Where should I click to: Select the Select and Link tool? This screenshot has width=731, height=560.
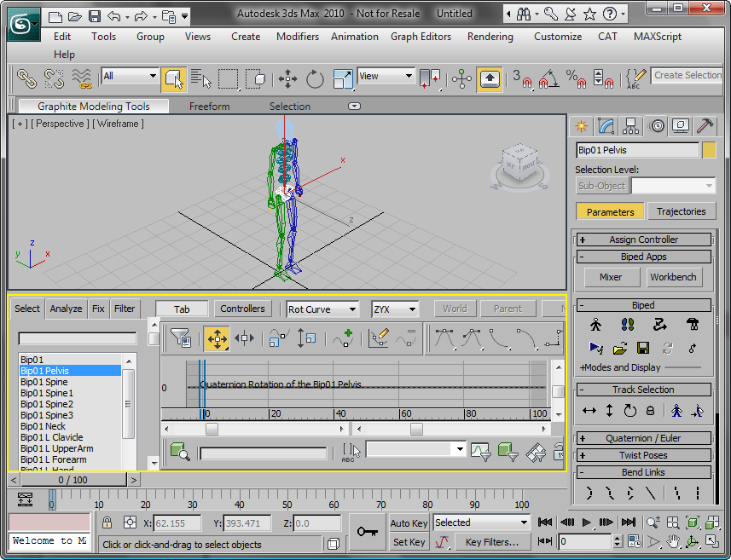tap(26, 78)
